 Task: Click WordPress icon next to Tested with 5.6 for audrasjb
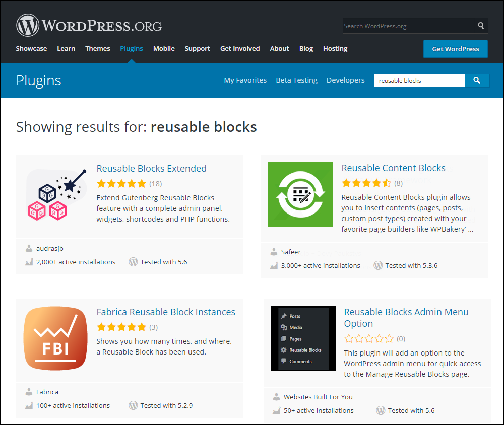click(x=133, y=262)
